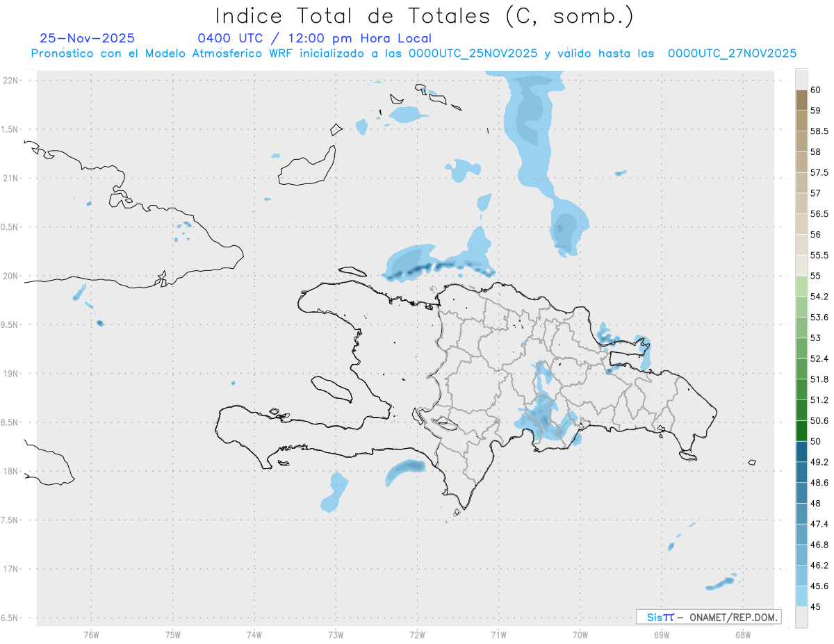This screenshot has height=644, width=834.
Task: Click the "46.2" color scale label
Action: pos(819,565)
